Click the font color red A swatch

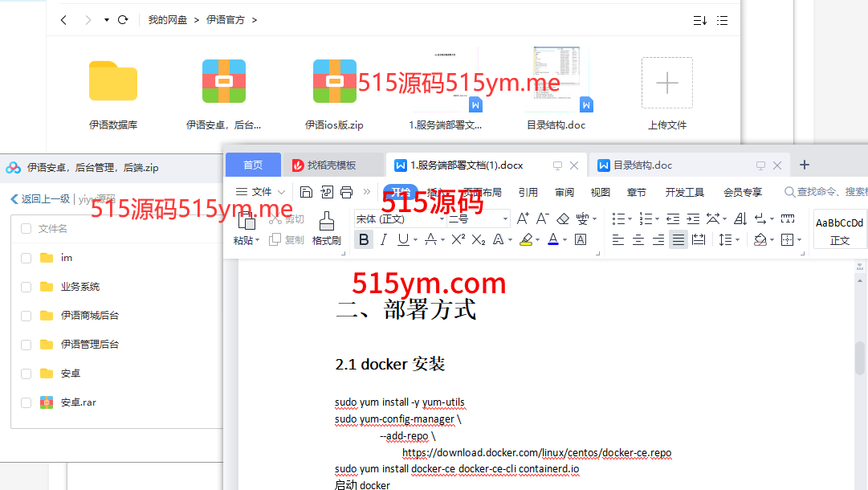[552, 239]
